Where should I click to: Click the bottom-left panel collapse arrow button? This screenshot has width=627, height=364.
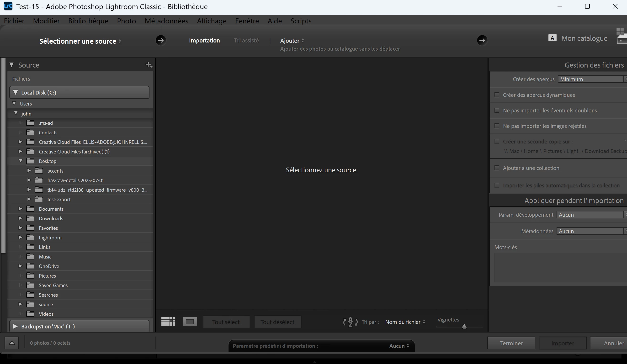coord(12,343)
